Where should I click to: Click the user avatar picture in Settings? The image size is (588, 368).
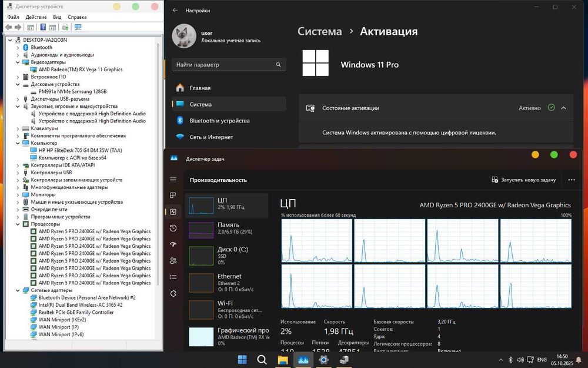point(183,36)
